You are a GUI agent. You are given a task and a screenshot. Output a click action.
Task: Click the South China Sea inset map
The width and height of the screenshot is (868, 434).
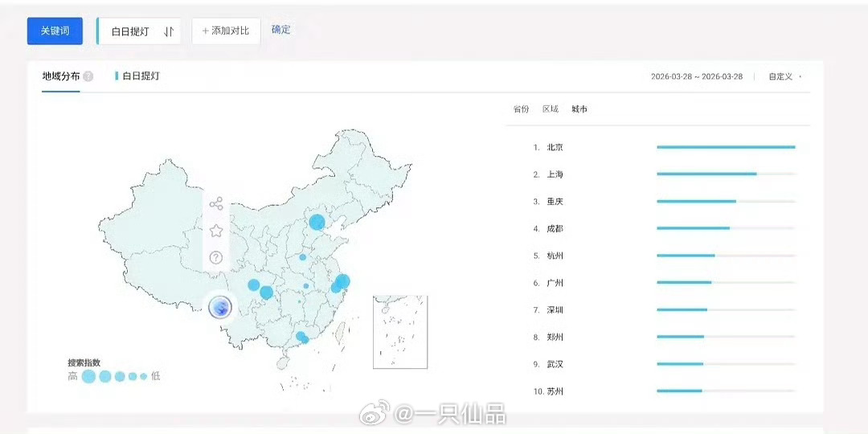click(400, 332)
